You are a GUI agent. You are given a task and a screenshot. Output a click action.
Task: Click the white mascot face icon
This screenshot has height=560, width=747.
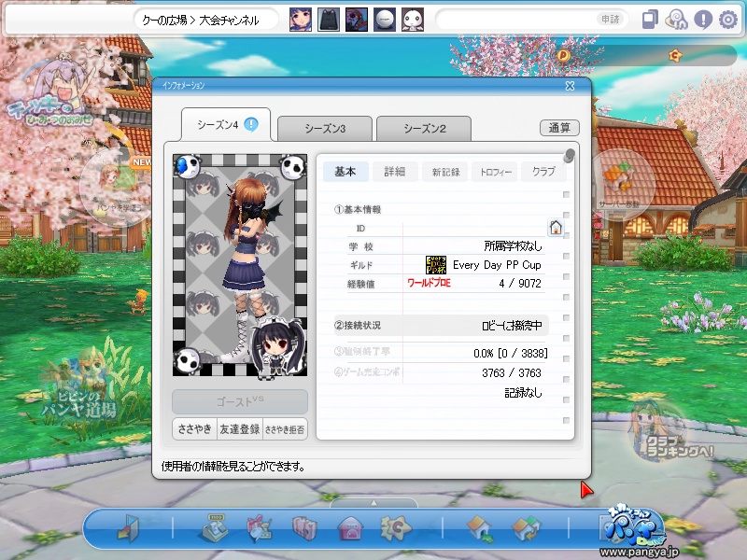(x=413, y=20)
